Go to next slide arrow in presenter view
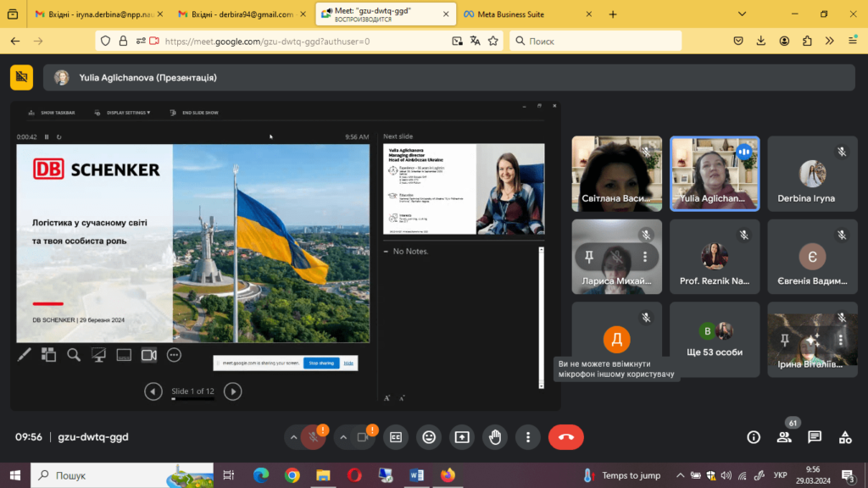Image resolution: width=868 pixels, height=488 pixels. pos(232,391)
